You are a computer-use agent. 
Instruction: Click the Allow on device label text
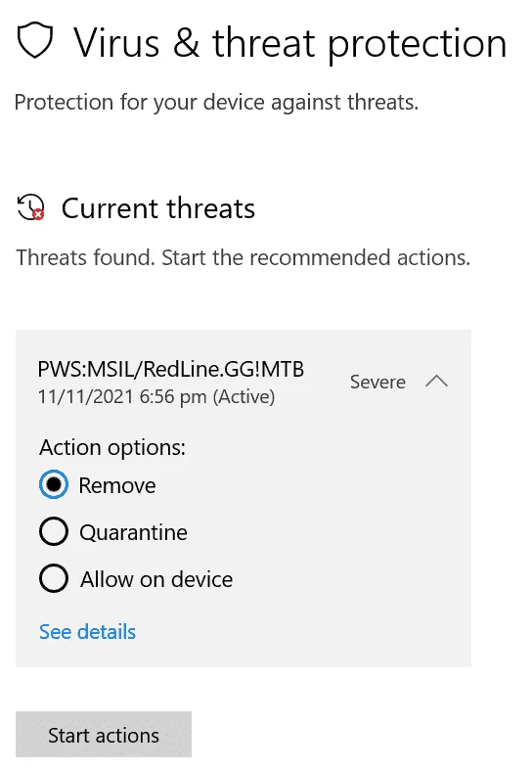[156, 579]
